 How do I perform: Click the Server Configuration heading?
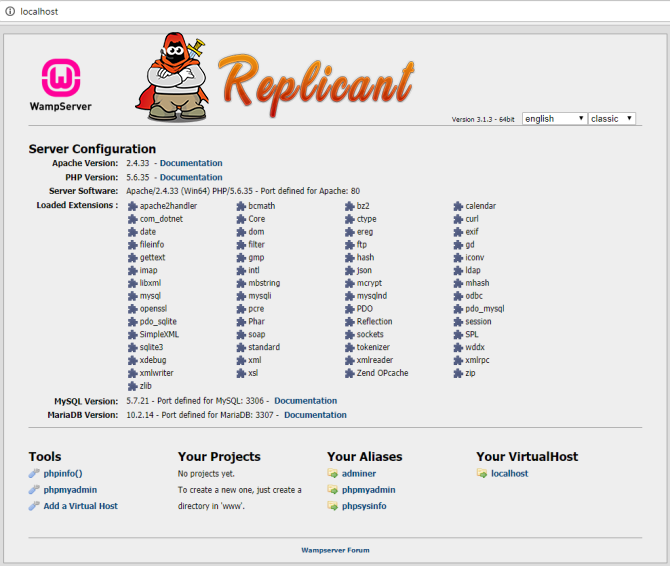click(92, 149)
